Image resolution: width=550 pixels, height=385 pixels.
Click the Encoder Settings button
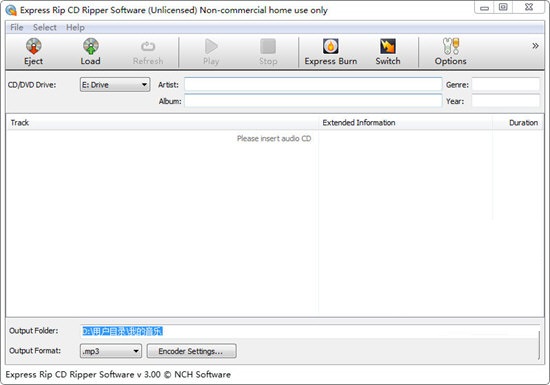point(191,351)
